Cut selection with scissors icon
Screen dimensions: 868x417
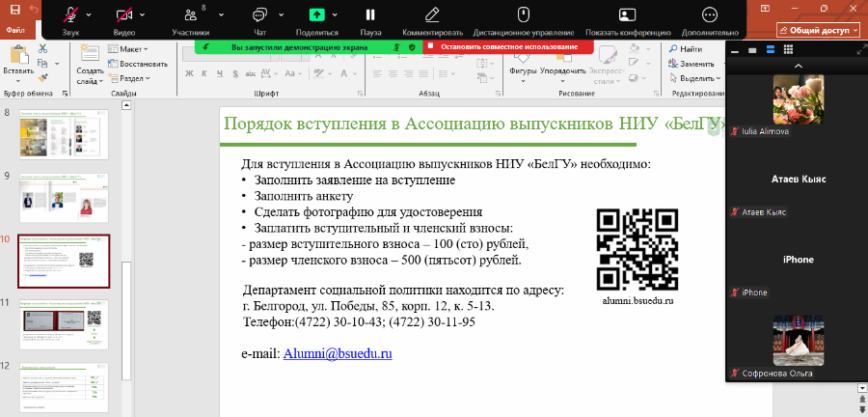[43, 49]
